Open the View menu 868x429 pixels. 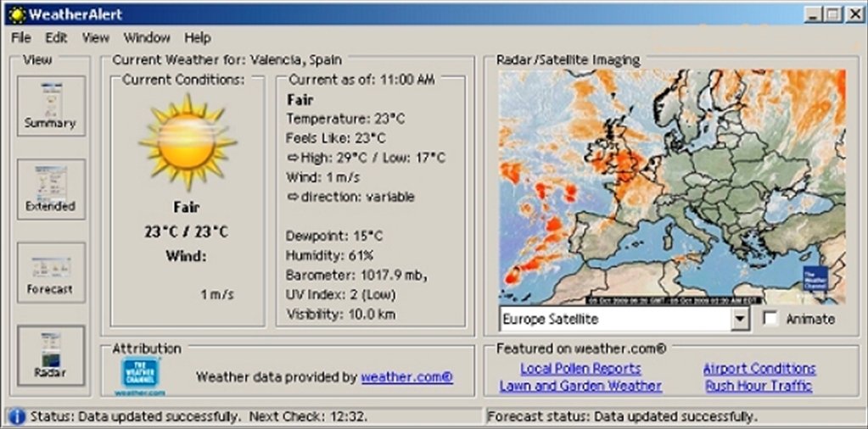[x=96, y=37]
